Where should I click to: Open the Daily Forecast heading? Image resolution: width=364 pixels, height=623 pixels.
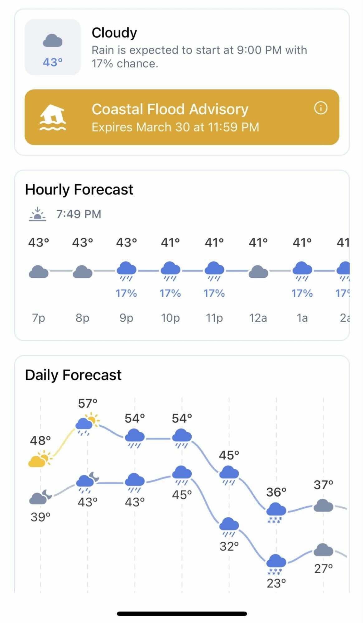tap(73, 375)
